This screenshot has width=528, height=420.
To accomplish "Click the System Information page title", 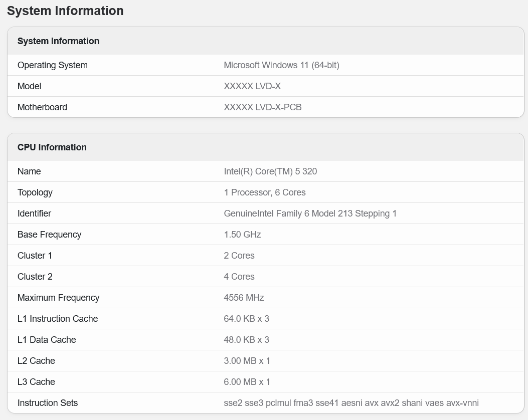I will coord(65,11).
